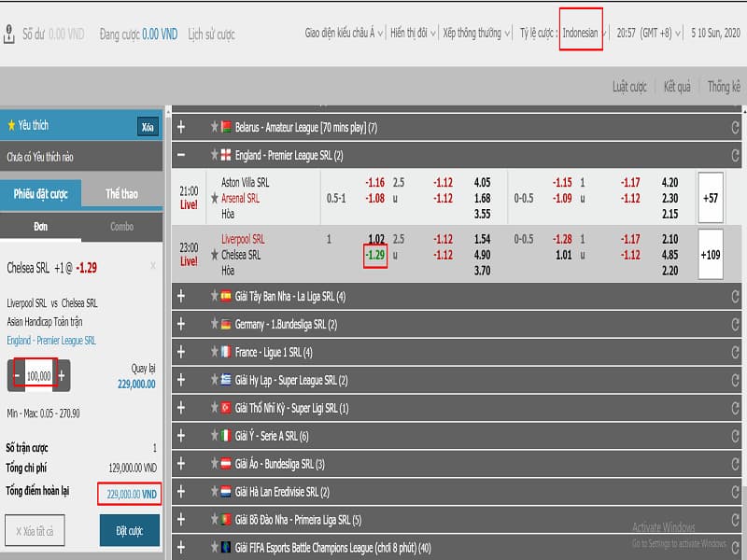The width and height of the screenshot is (747, 560).
Task: Collapse the England Premier League SRL section
Action: tap(181, 155)
